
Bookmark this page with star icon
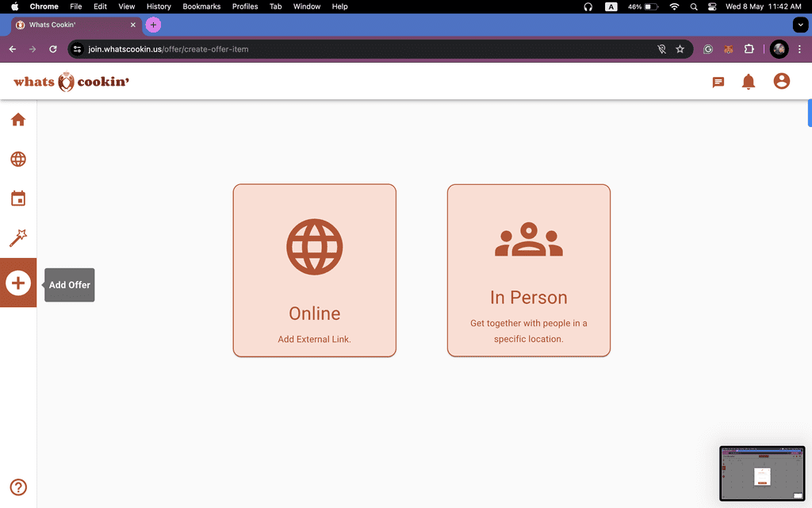[x=680, y=49]
